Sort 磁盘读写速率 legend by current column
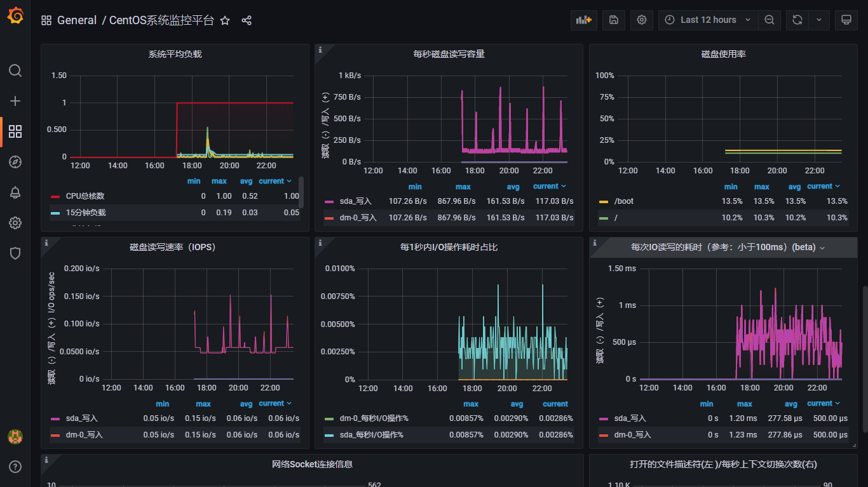 [276, 403]
